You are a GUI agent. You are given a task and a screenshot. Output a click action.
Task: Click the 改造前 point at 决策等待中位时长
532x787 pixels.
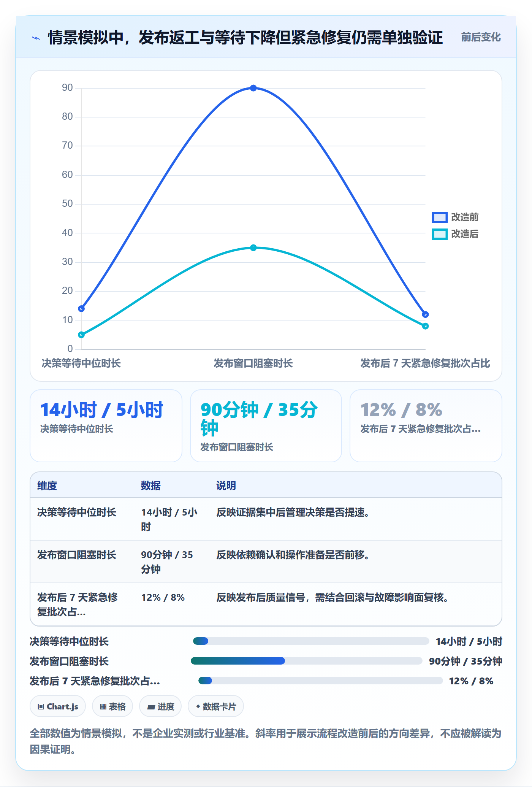tap(81, 309)
